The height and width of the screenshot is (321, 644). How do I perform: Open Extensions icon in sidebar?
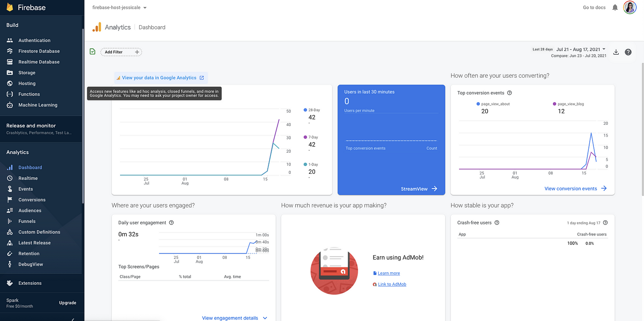point(10,283)
